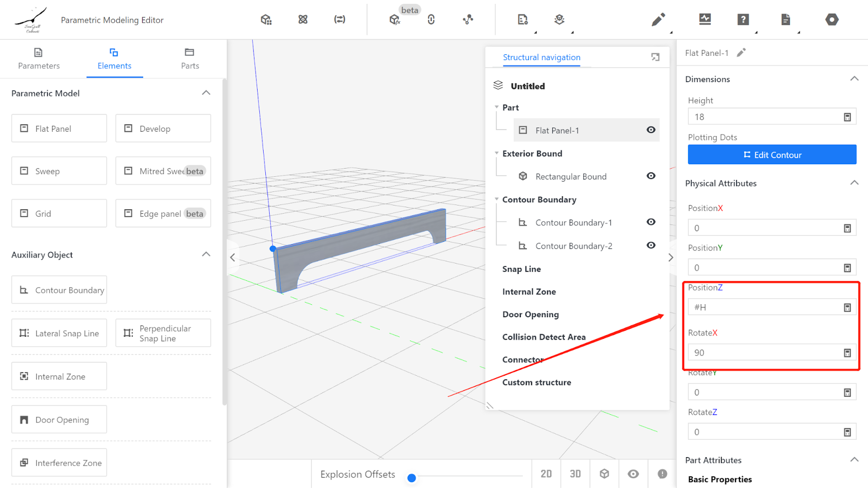Viewport: 868px width, 488px height.
Task: Click rename pencil next to Flat Panel-1
Action: coord(741,53)
